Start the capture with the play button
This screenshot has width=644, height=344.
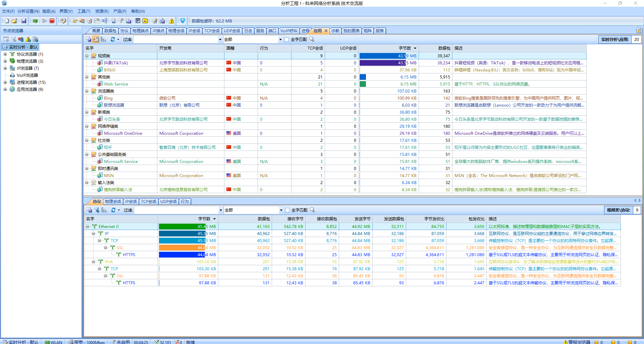[44, 21]
